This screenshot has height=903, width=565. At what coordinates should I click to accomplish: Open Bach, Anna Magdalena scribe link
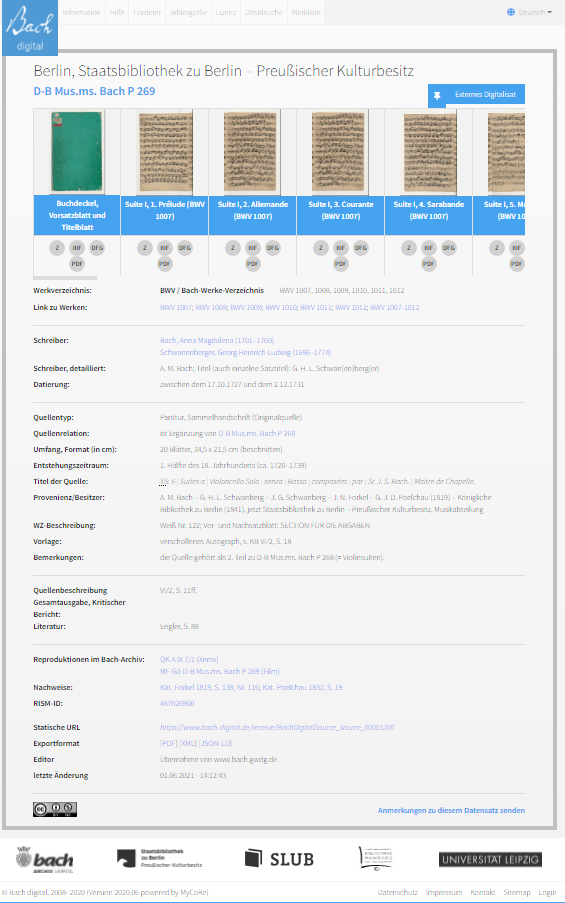pos(217,340)
